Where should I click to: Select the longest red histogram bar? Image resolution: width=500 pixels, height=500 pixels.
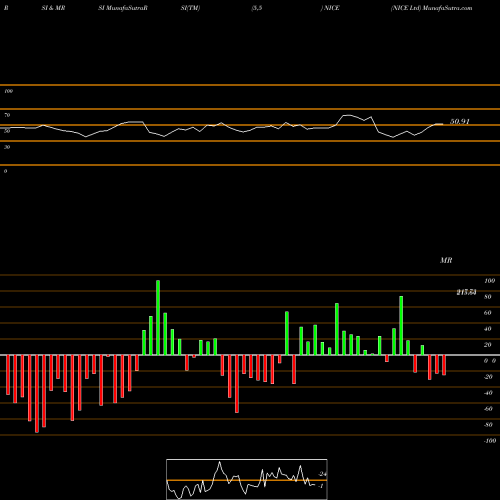pos(37,394)
